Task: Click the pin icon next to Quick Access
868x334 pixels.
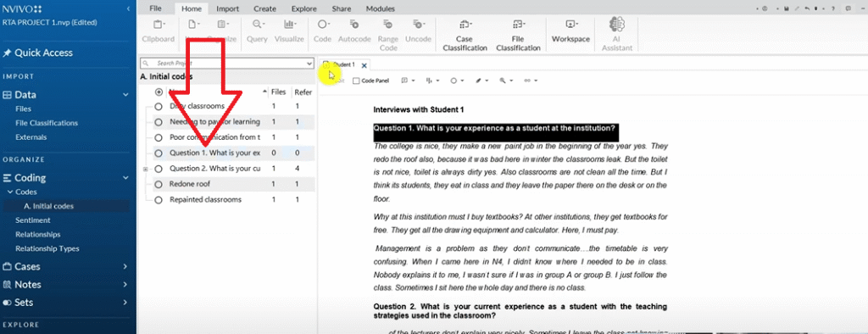Action: pyautogui.click(x=7, y=53)
